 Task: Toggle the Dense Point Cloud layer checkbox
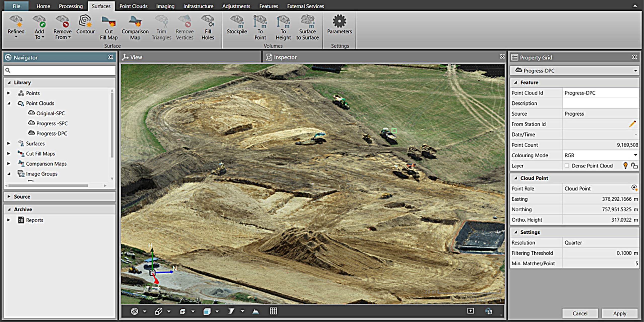pyautogui.click(x=567, y=166)
